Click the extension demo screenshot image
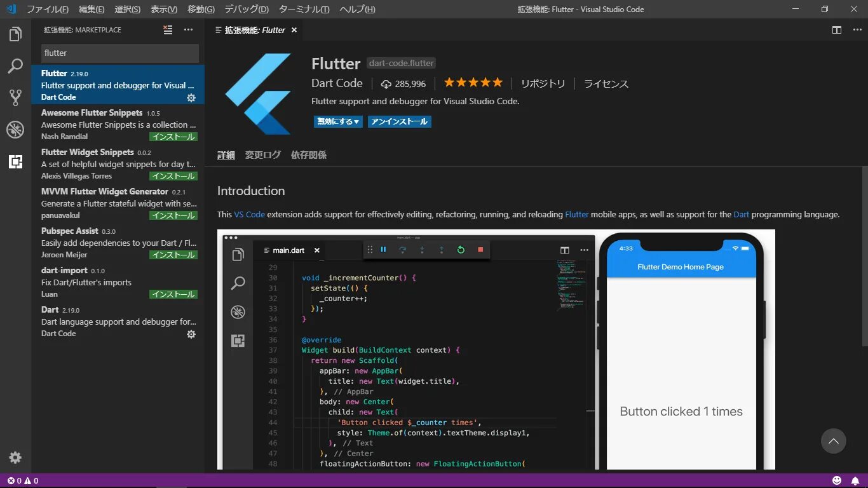The height and width of the screenshot is (488, 868). click(496, 349)
